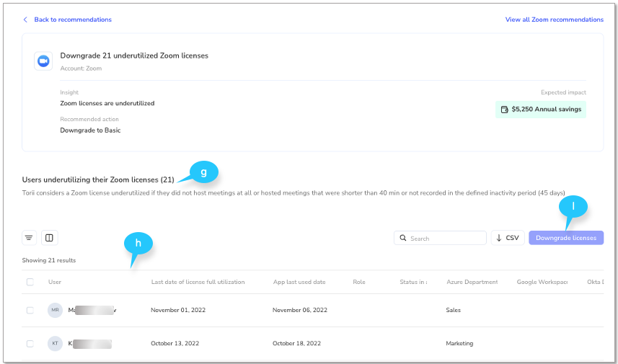This screenshot has height=364, width=618.
Task: View all Zoom recommendations link
Action: pyautogui.click(x=554, y=19)
